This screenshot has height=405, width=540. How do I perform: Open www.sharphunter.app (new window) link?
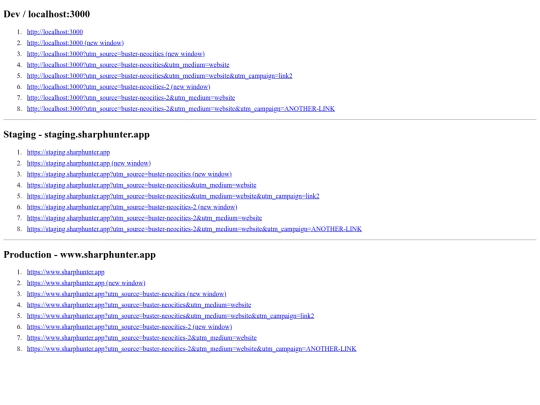[86, 283]
